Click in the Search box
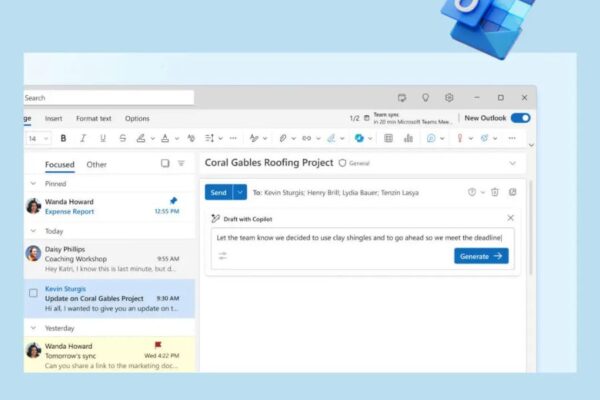The width and height of the screenshot is (600, 400). [x=108, y=98]
